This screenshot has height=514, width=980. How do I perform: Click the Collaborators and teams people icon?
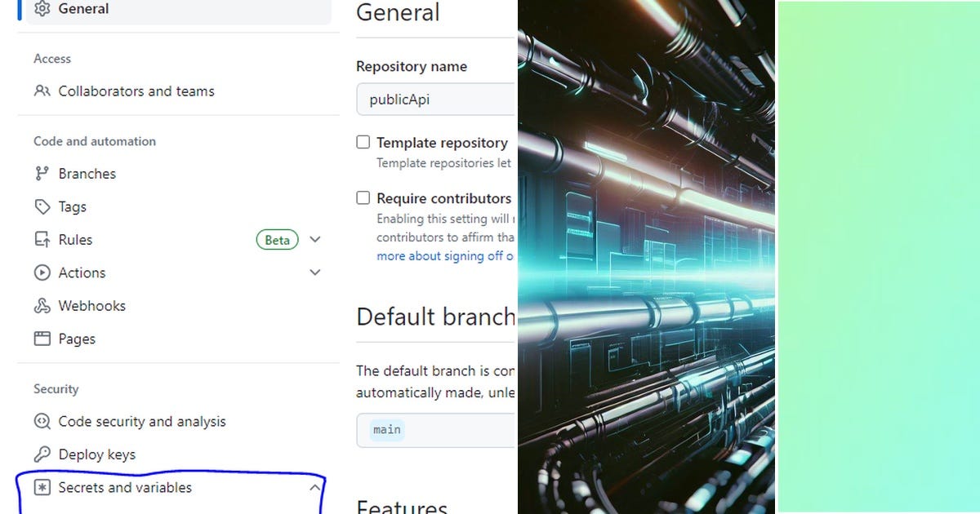pos(42,91)
